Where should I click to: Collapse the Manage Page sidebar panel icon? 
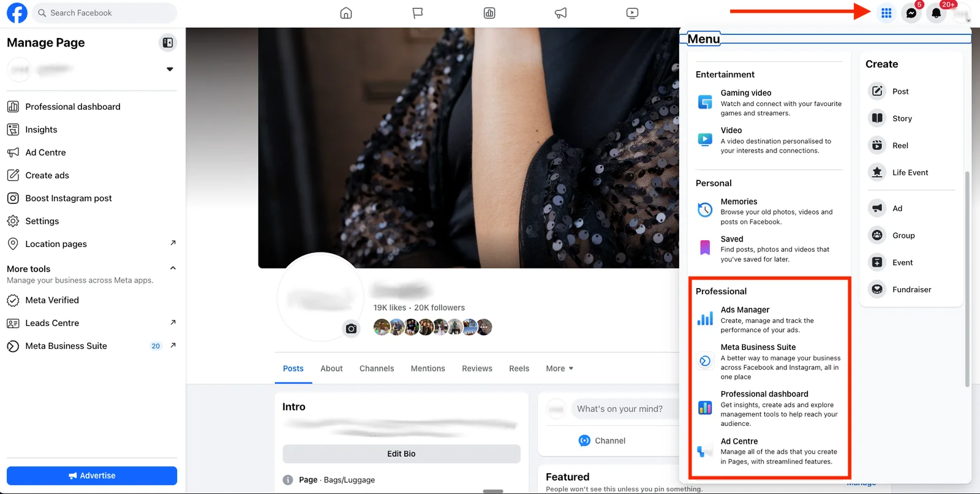(167, 42)
